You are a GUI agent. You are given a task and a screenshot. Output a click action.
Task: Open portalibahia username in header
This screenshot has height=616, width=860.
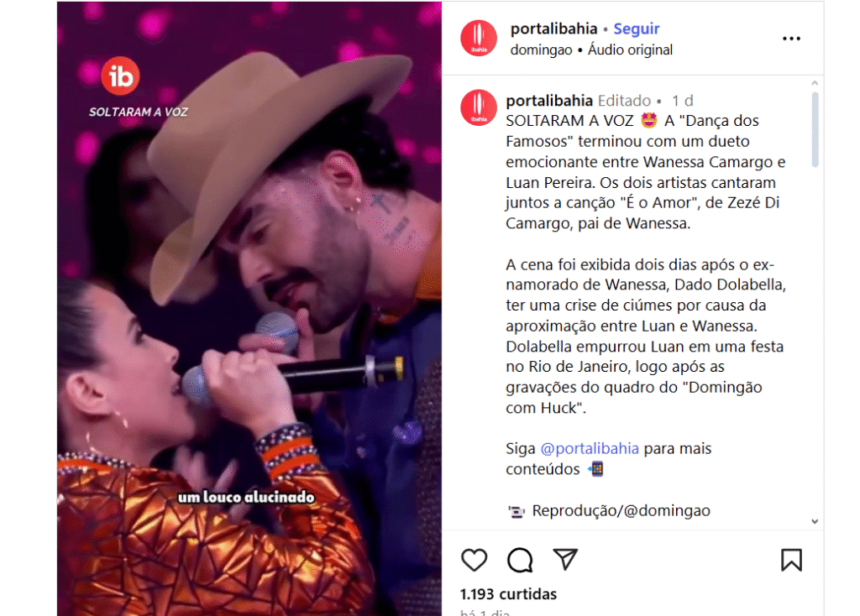[x=553, y=29]
